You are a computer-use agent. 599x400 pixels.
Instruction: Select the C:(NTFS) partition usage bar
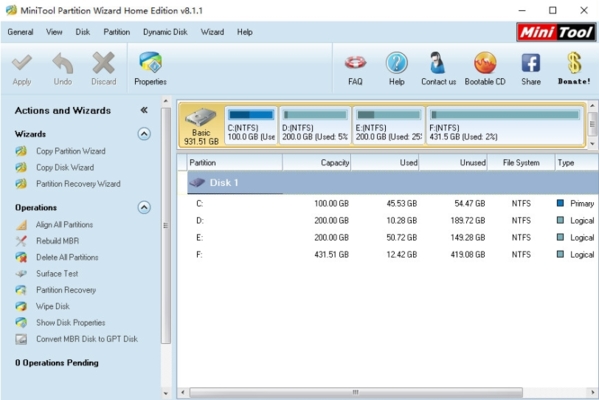[251, 115]
